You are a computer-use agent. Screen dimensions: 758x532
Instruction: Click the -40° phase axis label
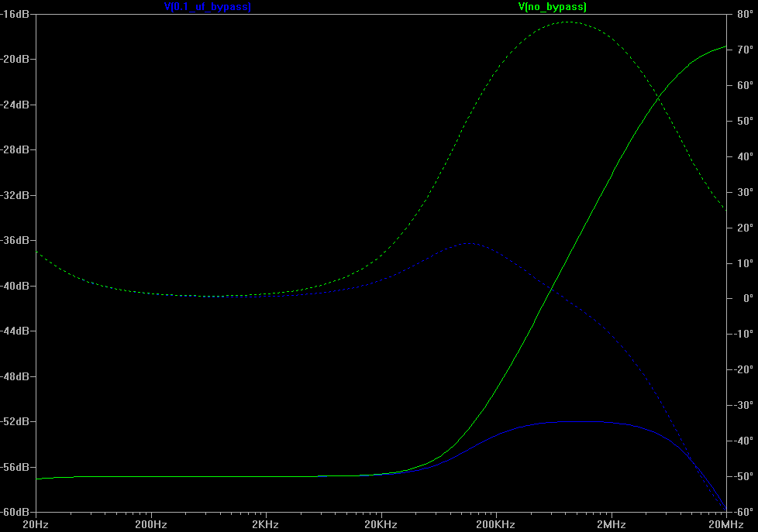coord(743,441)
